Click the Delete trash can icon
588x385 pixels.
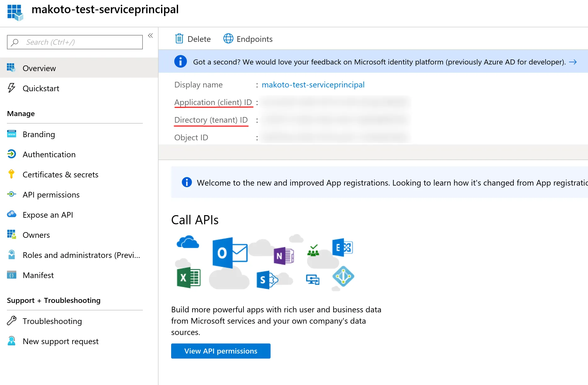click(x=179, y=39)
